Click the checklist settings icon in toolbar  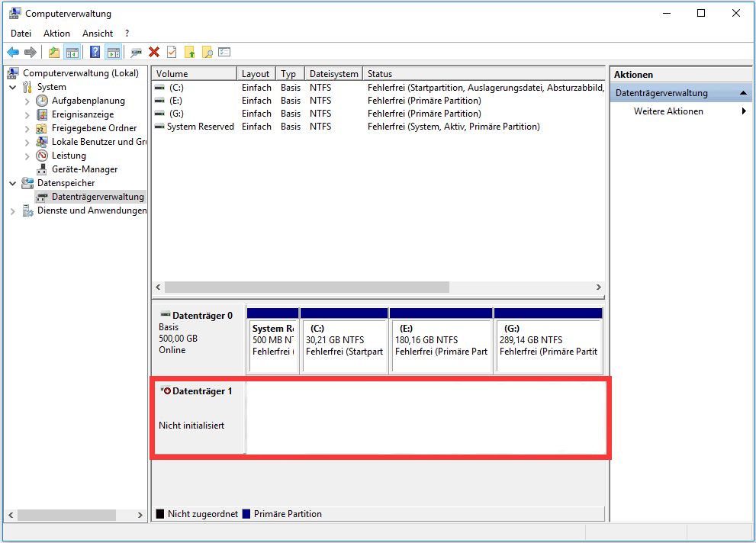224,52
